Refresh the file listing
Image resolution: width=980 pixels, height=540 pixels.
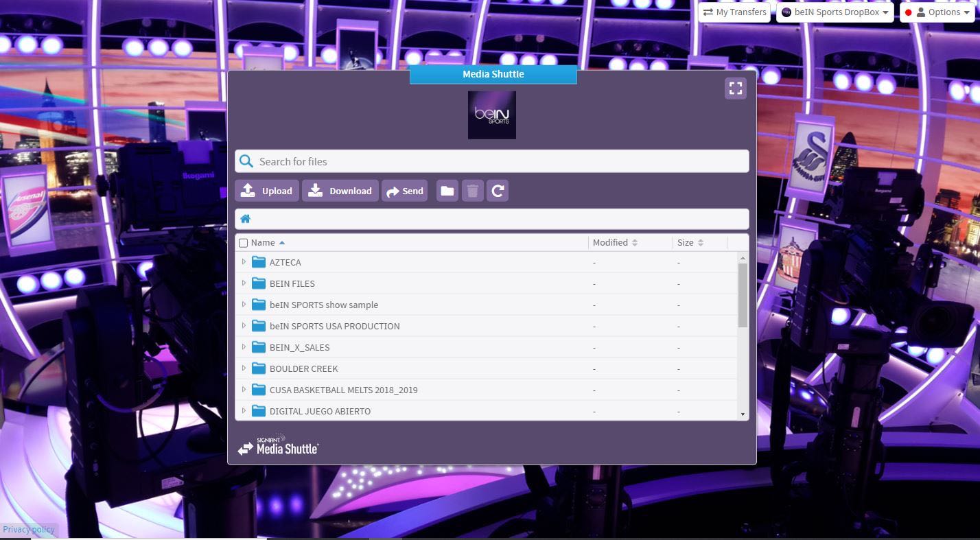tap(498, 190)
